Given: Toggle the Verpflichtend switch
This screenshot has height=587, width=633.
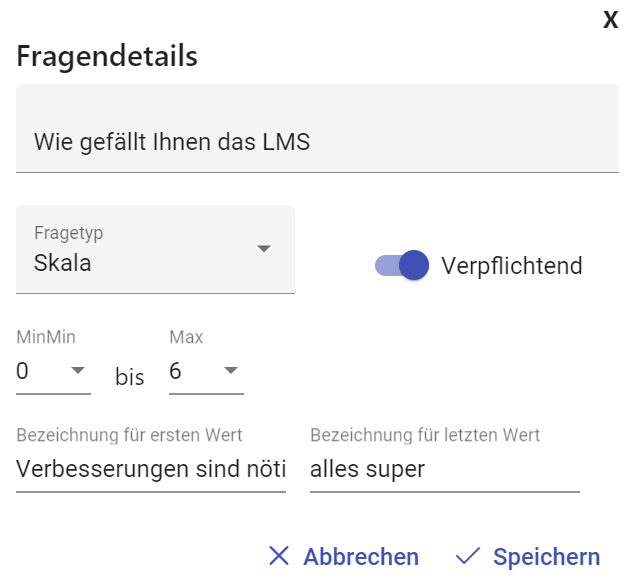Looking at the screenshot, I should (x=402, y=265).
